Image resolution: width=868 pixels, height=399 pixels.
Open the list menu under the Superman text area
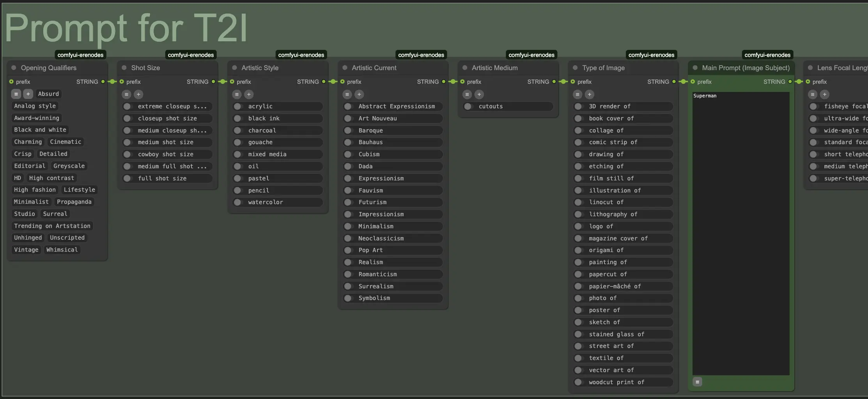[697, 382]
